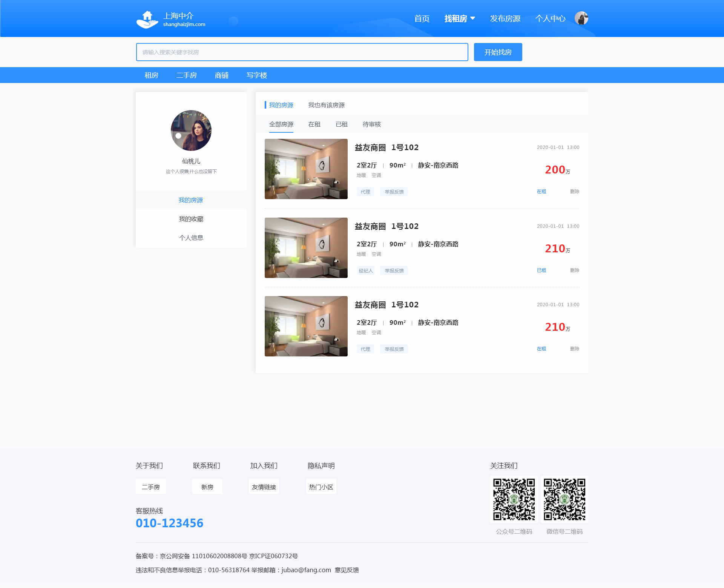Click the WeChat QR code image
Image resolution: width=724 pixels, height=588 pixels.
pyautogui.click(x=564, y=499)
